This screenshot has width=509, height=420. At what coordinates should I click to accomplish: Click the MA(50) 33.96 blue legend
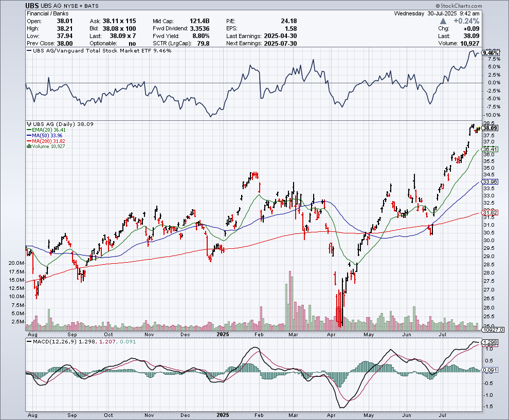[x=45, y=135]
